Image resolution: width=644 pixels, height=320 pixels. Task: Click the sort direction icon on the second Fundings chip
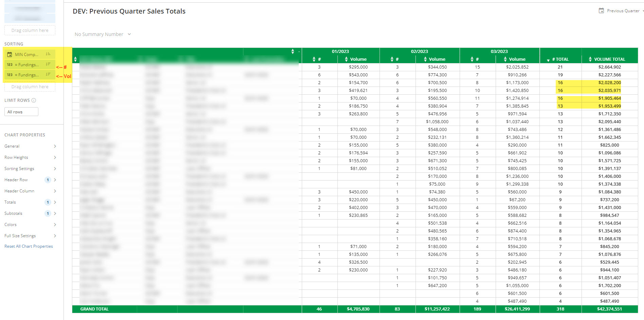[x=48, y=75]
